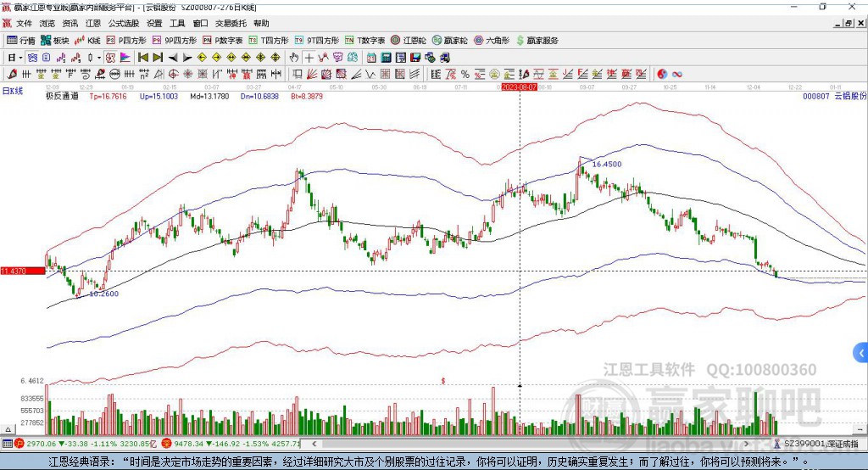Screen dimensions: 868x470
Task: Open the 9P四方形 tool
Action: pos(175,41)
